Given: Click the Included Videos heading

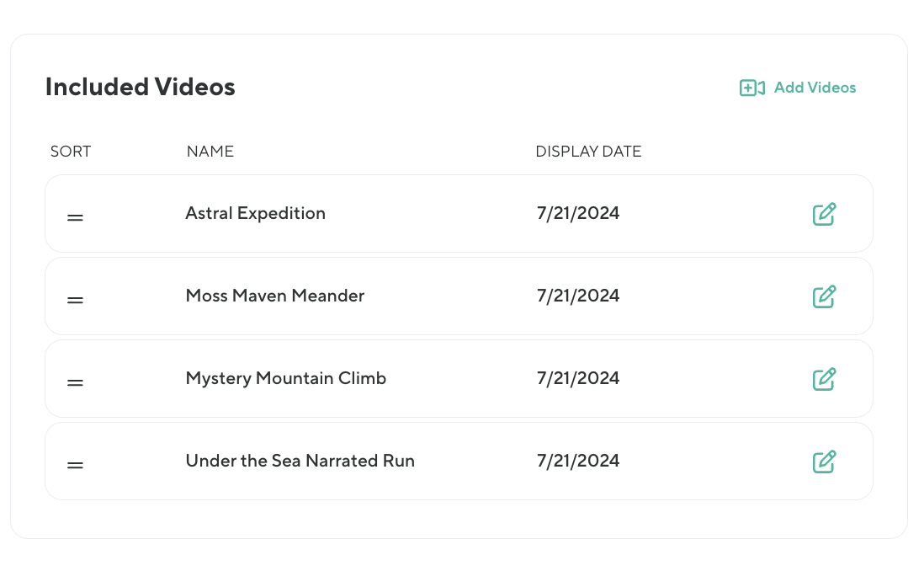Looking at the screenshot, I should point(141,87).
